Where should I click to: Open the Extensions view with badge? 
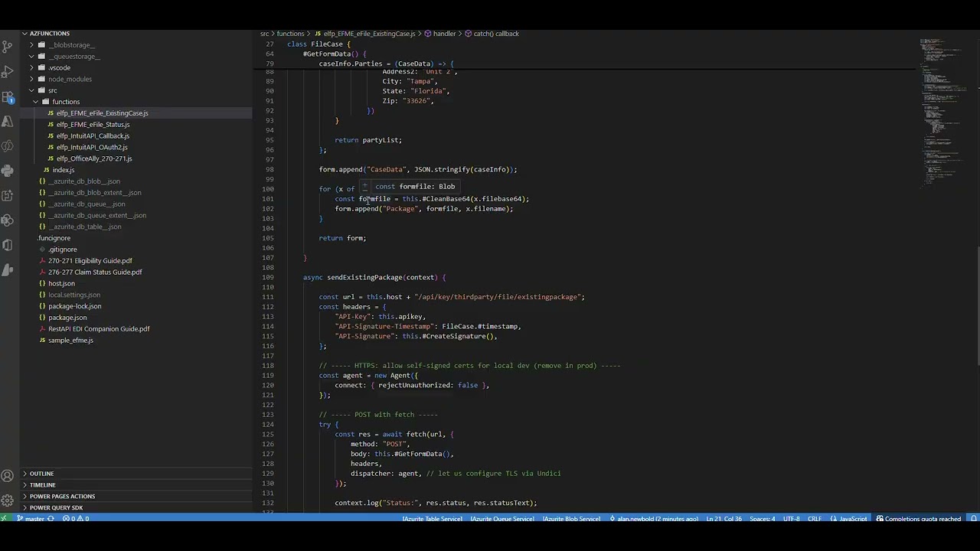(8, 97)
